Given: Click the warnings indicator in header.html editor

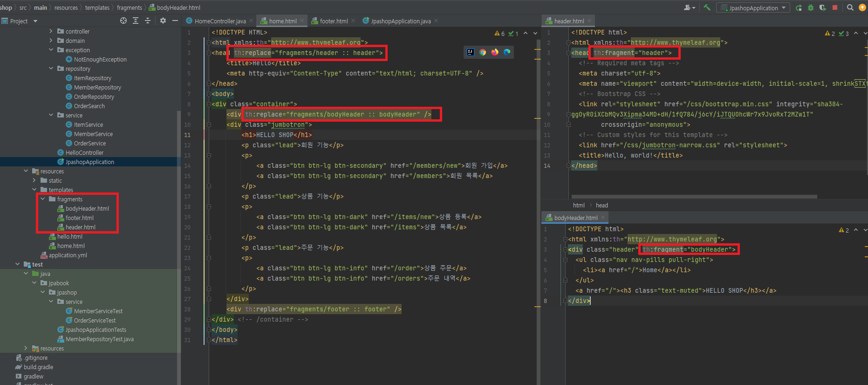Looking at the screenshot, I should coord(830,33).
